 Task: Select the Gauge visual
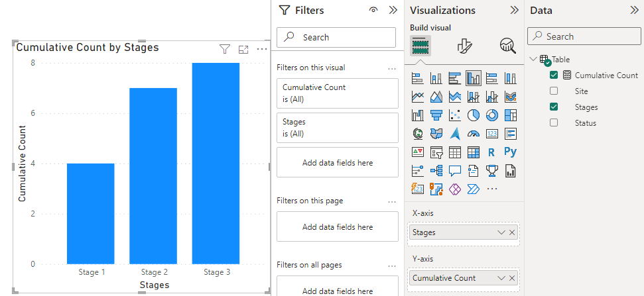(x=474, y=134)
